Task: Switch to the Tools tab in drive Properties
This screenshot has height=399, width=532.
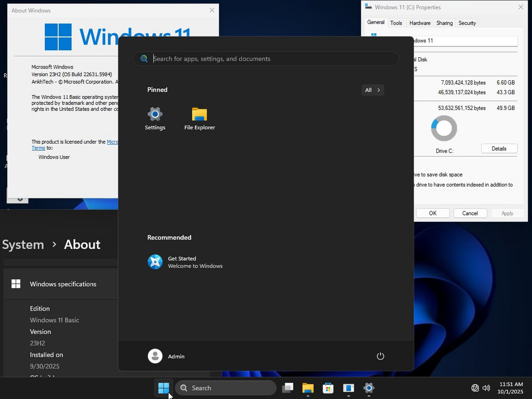Action: (396, 23)
